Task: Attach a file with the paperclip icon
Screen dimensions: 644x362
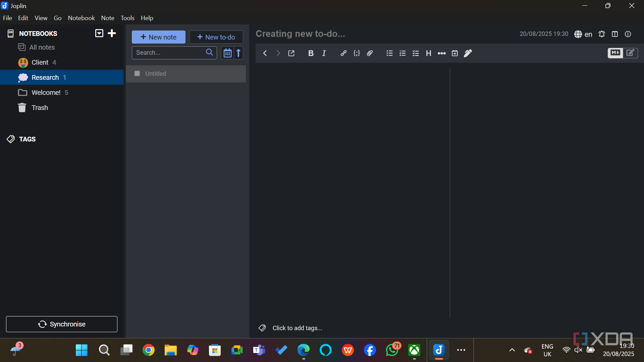Action: point(370,53)
